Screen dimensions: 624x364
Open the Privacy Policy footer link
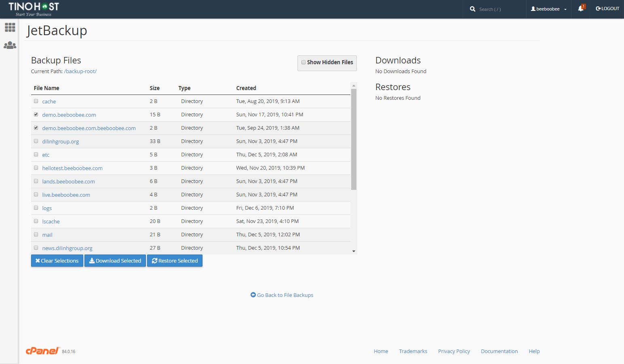pos(454,351)
